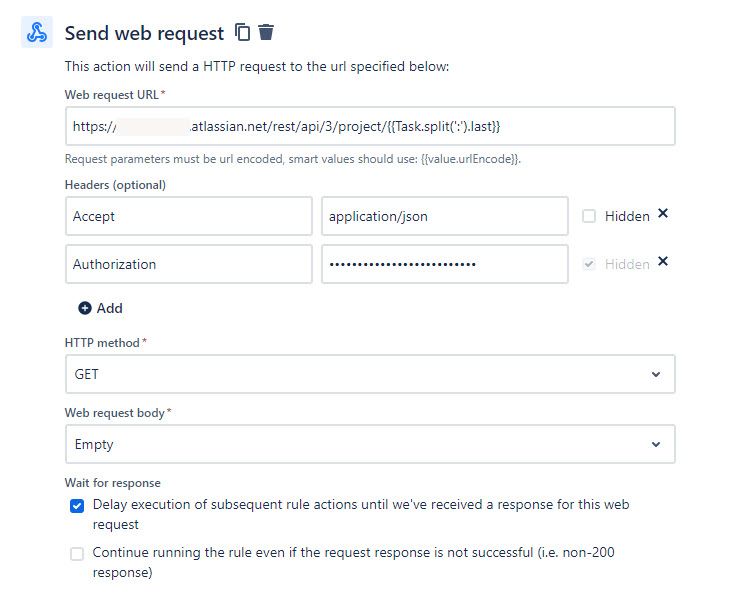The width and height of the screenshot is (732, 595).
Task: Enable Continue running the rule checkbox
Action: [77, 554]
